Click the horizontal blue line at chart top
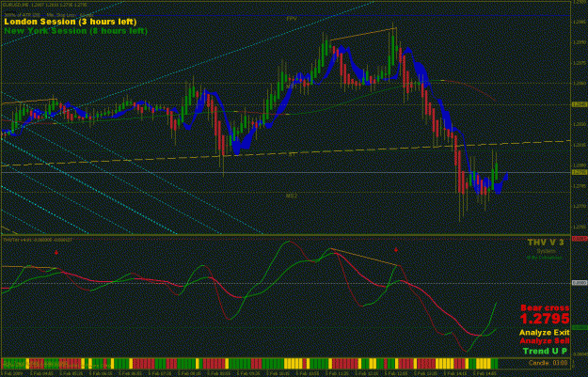 click(x=285, y=15)
